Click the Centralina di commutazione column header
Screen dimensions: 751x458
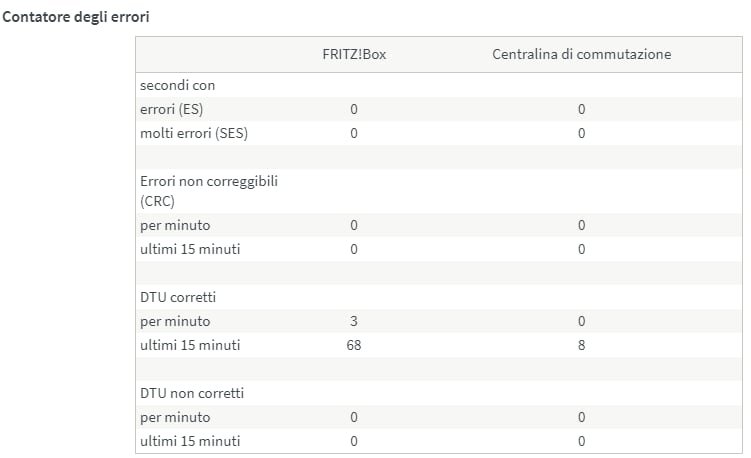click(581, 54)
